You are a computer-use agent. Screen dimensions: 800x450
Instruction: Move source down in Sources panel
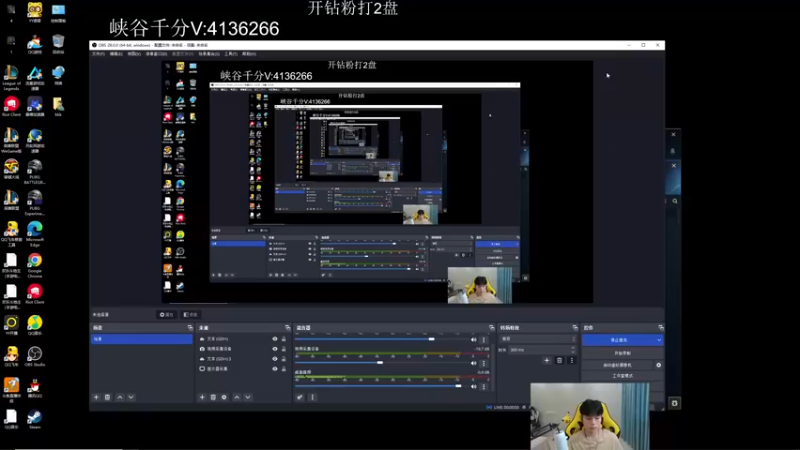(x=248, y=397)
